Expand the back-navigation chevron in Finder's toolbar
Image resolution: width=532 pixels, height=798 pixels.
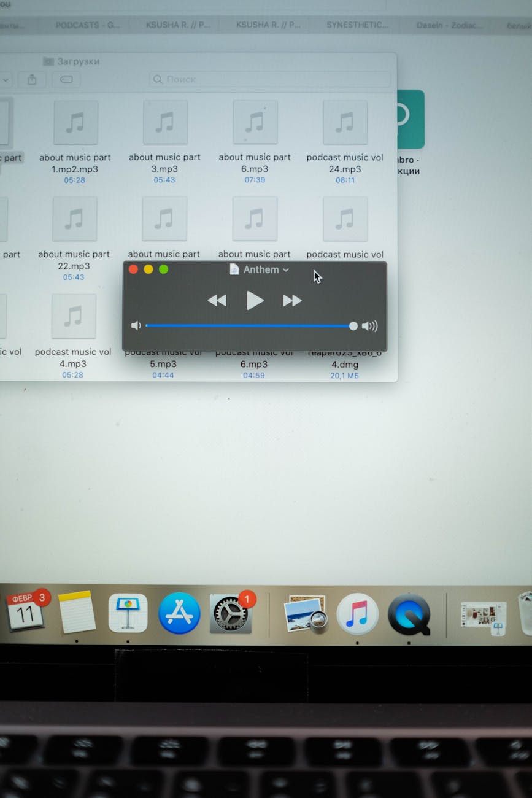(6, 80)
